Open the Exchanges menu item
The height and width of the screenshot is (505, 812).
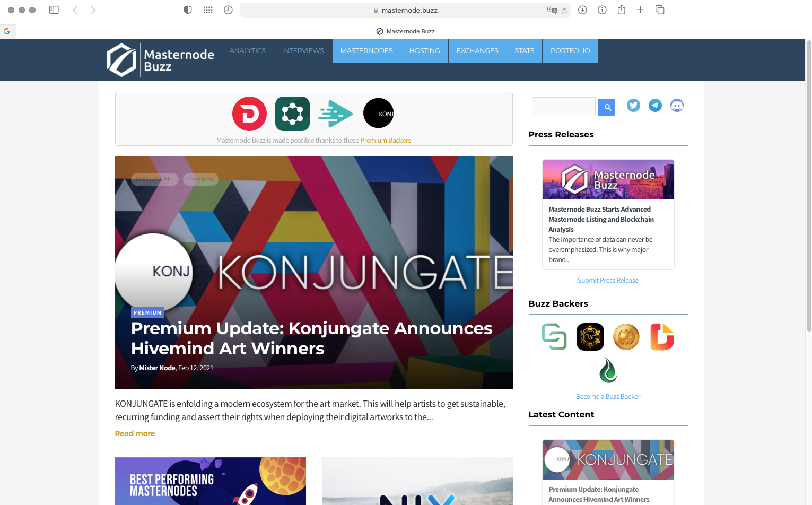click(477, 51)
